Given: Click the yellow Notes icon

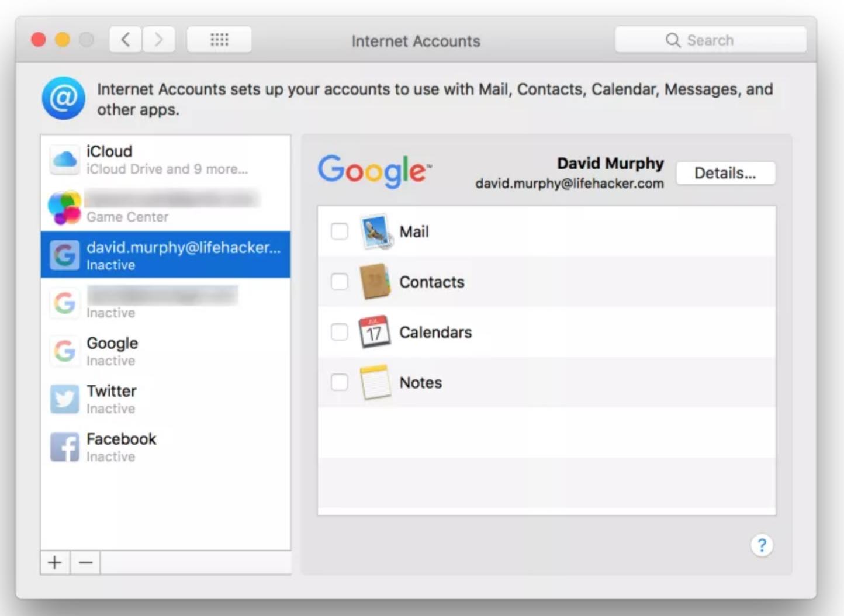Looking at the screenshot, I should [x=375, y=382].
